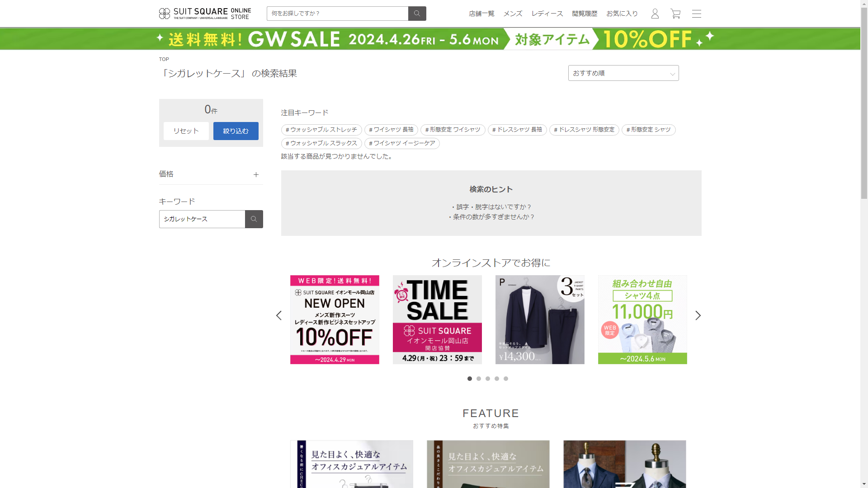Open the メンズ menu item
This screenshot has width=868, height=488.
point(513,14)
